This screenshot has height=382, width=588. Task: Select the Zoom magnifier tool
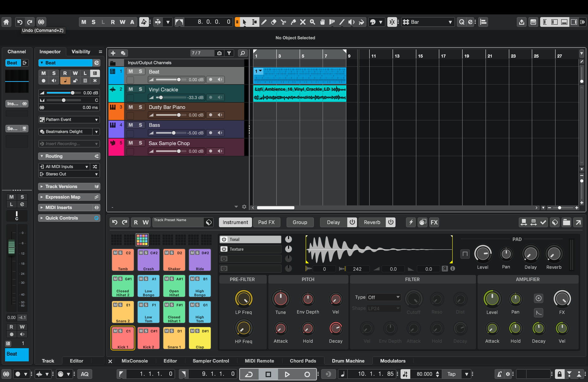tap(312, 22)
